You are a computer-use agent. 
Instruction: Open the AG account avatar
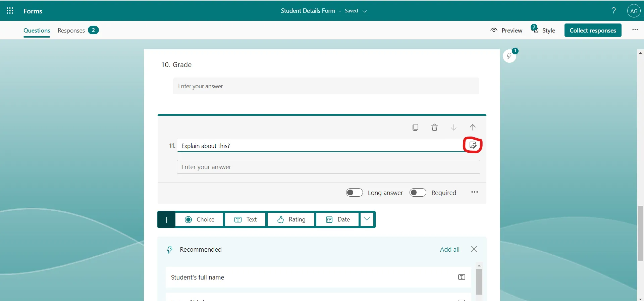pyautogui.click(x=634, y=11)
